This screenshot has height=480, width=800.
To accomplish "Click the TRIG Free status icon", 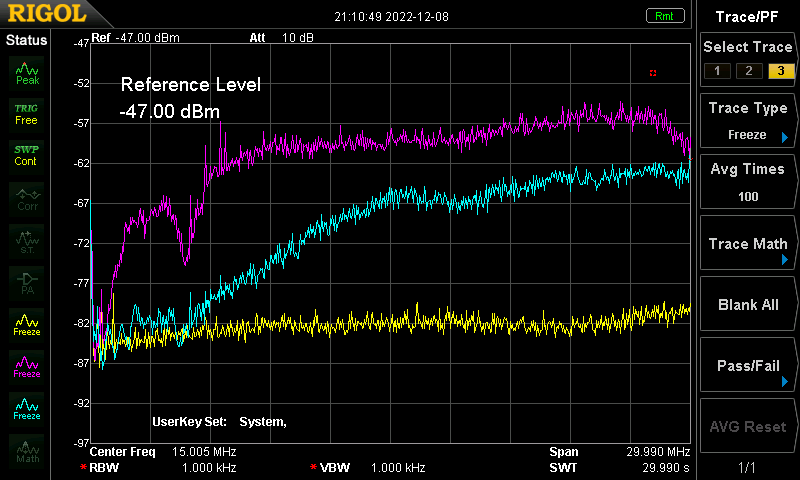I will pos(27,115).
